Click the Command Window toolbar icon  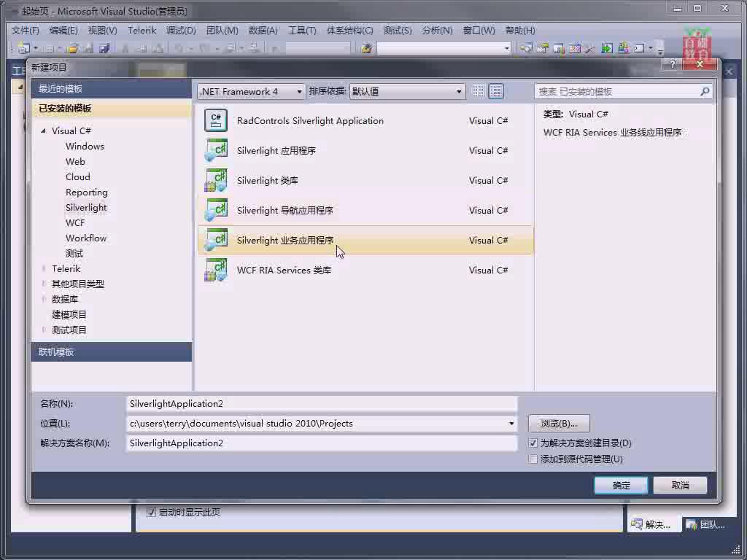[639, 48]
